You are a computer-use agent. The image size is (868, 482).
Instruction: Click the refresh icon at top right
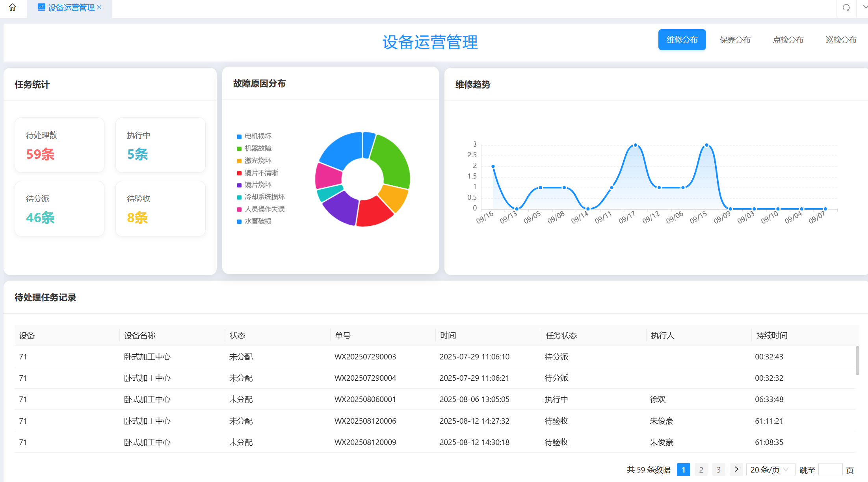[x=846, y=8]
